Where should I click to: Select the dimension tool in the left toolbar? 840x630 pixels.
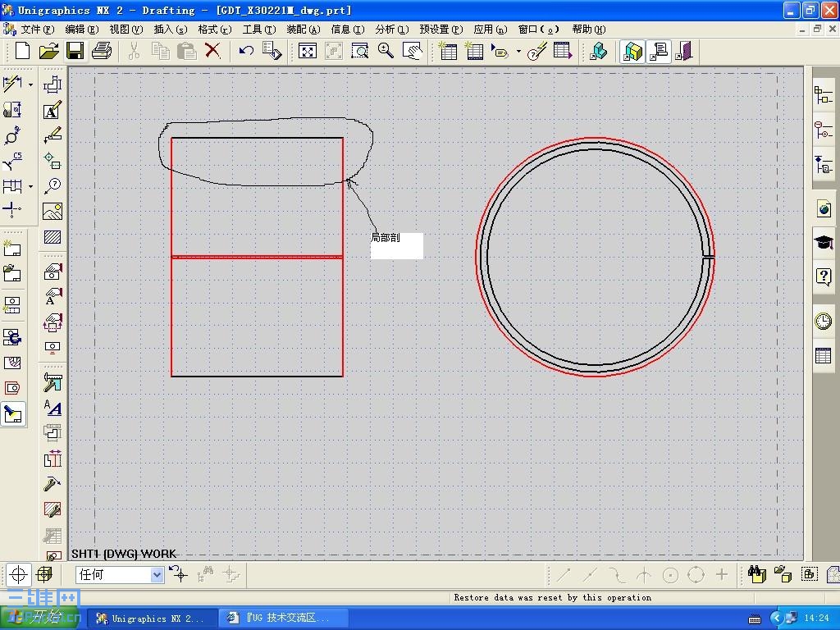(11, 84)
